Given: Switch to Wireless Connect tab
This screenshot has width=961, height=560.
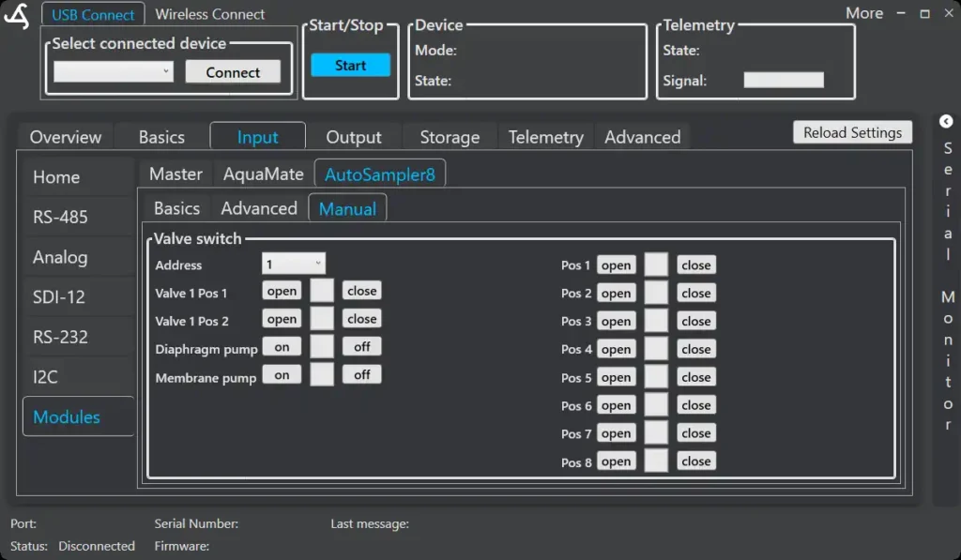Looking at the screenshot, I should coord(210,14).
